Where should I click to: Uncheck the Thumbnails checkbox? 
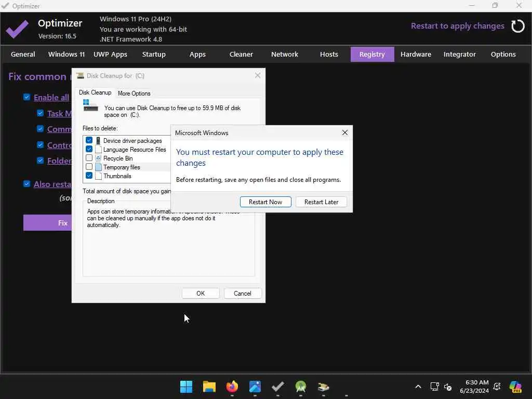(x=89, y=176)
